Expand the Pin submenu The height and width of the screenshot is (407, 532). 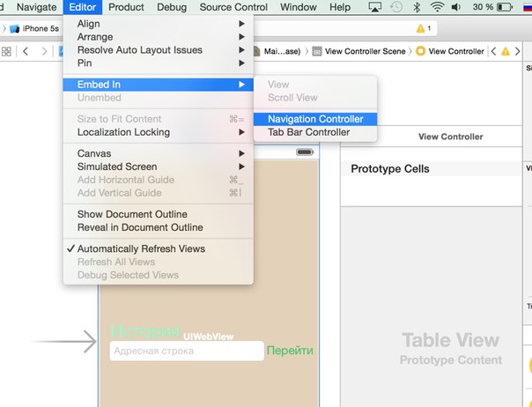pos(159,63)
